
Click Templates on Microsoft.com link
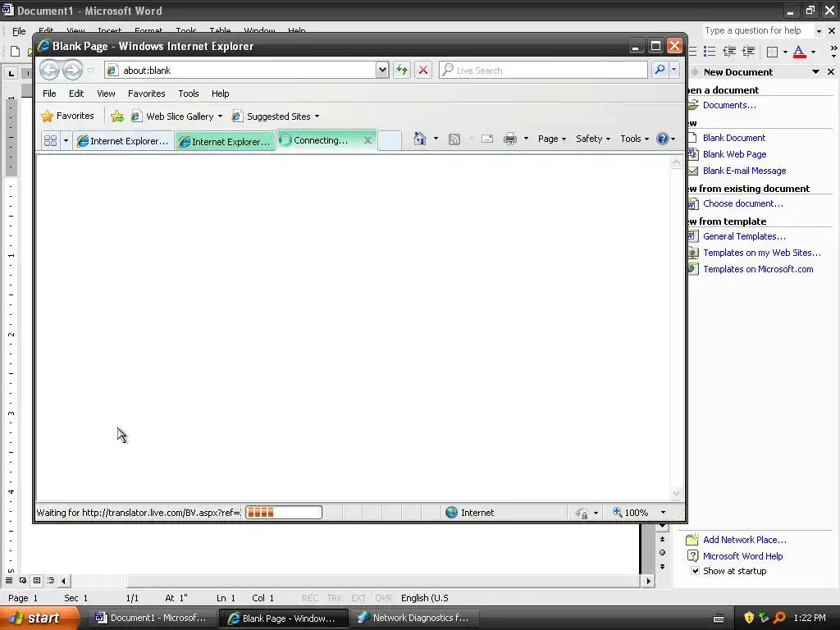(x=758, y=269)
